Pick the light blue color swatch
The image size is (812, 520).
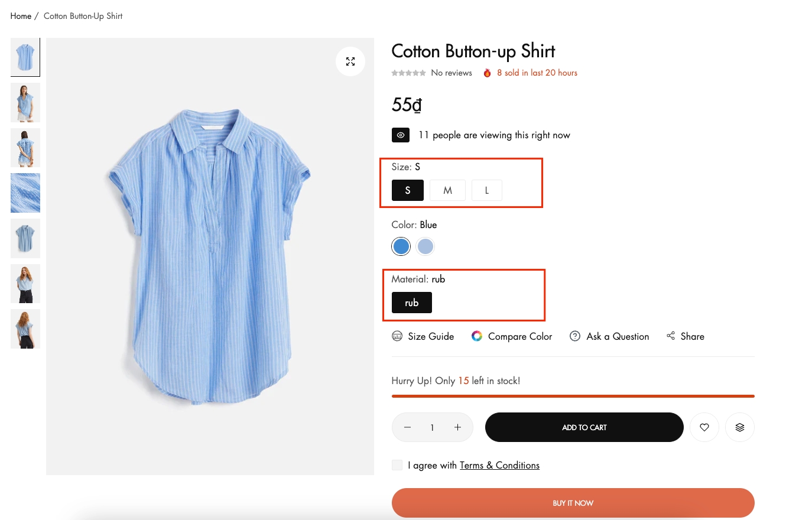pos(425,246)
